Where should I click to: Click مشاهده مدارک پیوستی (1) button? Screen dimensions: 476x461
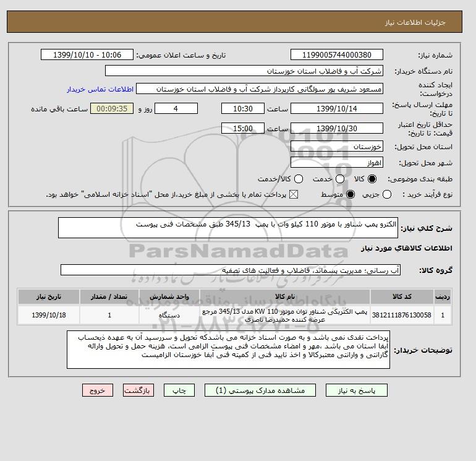tap(260, 390)
